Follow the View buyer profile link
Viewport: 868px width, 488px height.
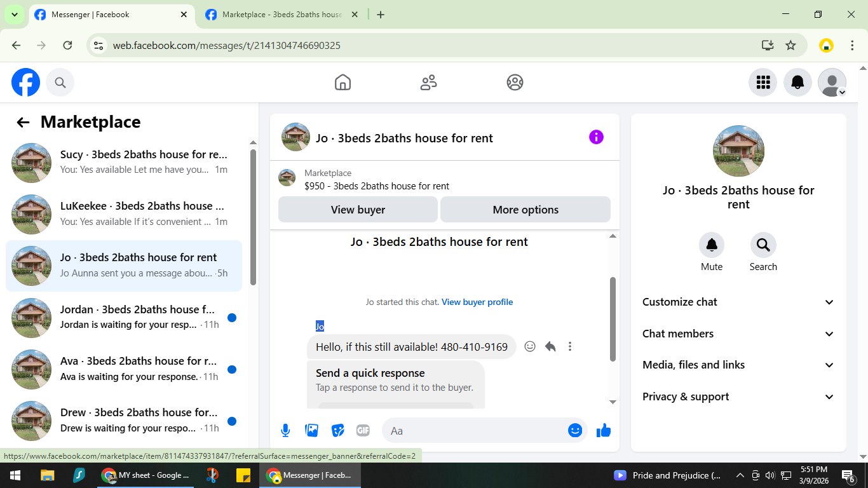coord(477,302)
